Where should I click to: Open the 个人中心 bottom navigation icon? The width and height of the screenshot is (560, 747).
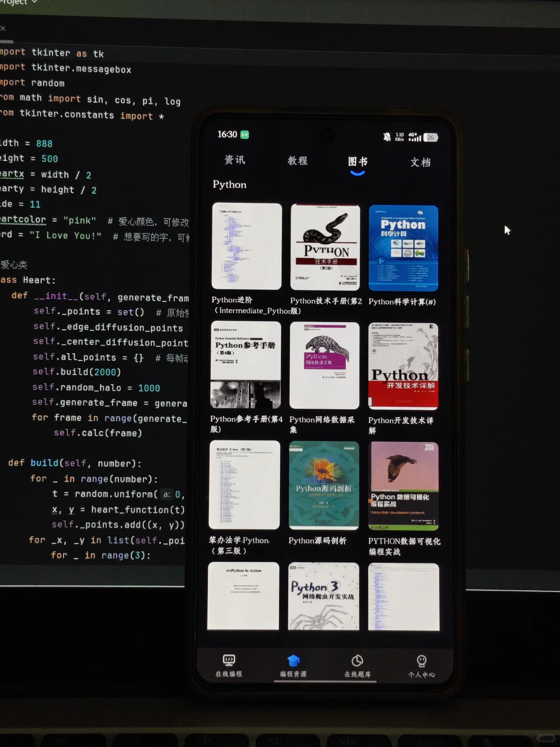point(422,667)
